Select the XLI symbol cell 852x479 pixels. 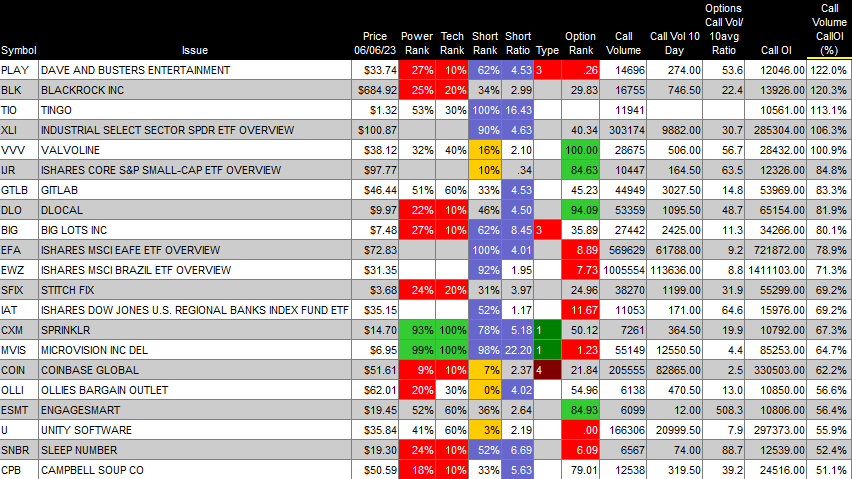click(x=19, y=130)
